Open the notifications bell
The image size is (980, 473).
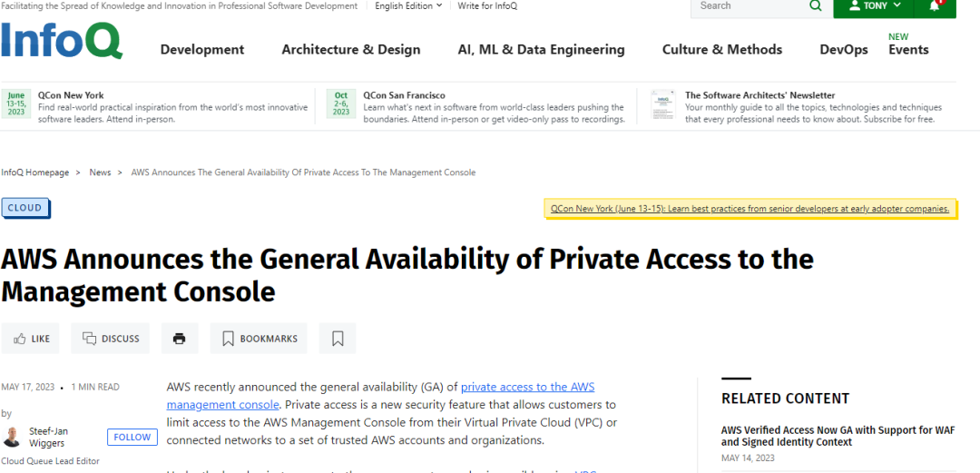tap(935, 6)
